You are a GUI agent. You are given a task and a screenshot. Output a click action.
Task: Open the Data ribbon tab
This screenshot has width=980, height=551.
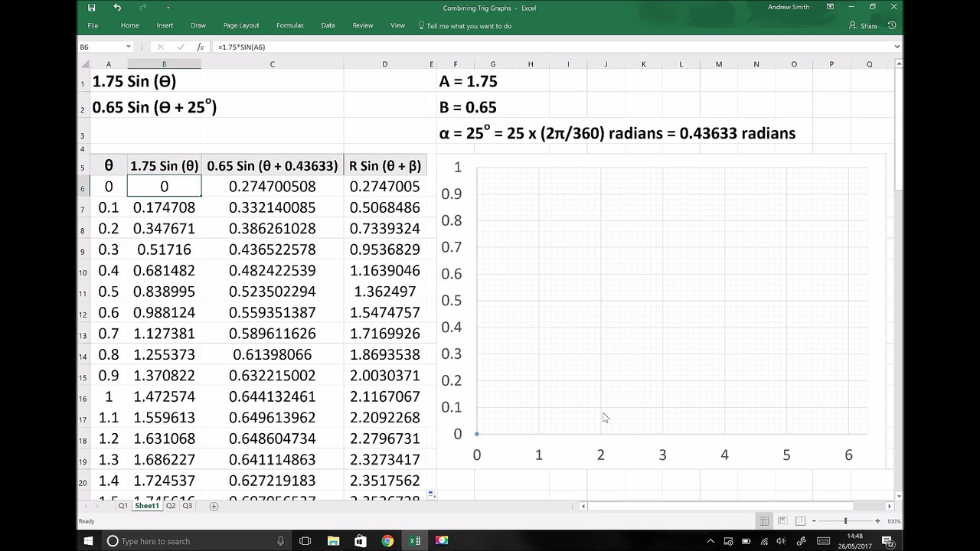pos(328,25)
